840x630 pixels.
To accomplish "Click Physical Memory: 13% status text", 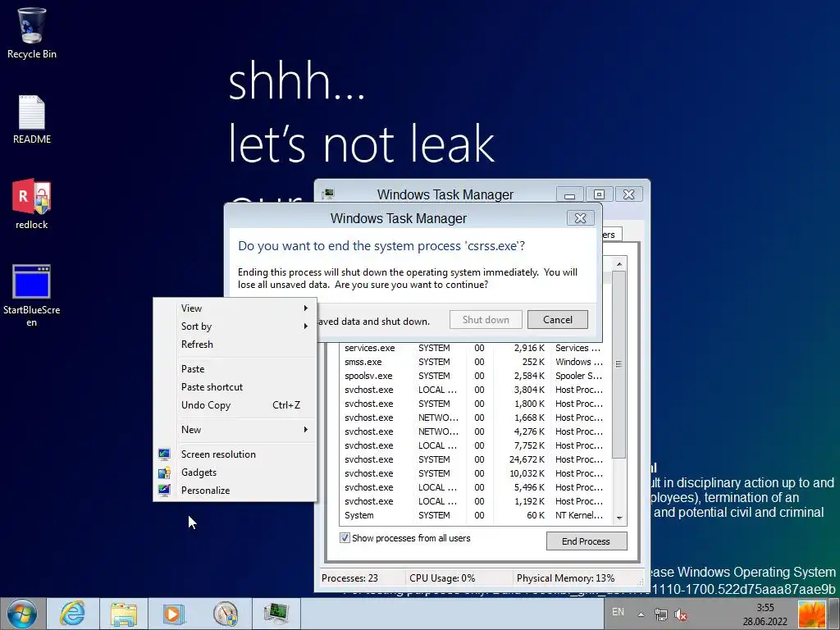I will tap(566, 578).
